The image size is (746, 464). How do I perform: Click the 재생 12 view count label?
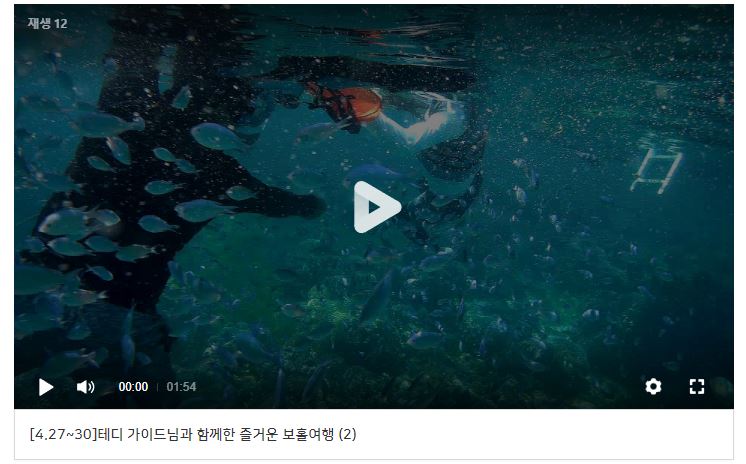[x=47, y=23]
